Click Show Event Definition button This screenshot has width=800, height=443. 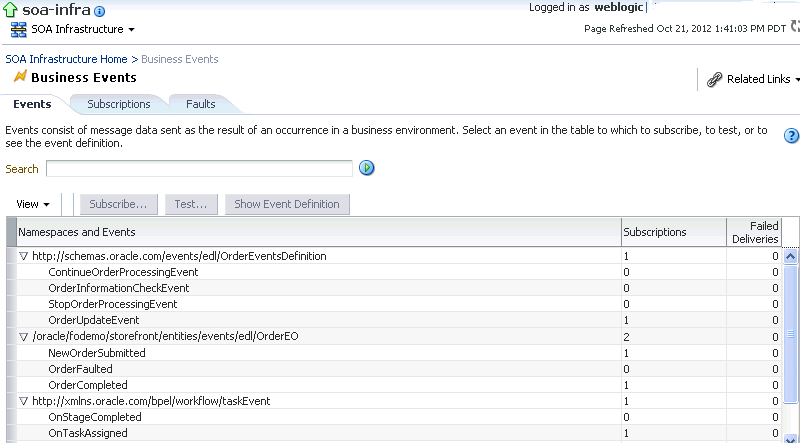point(287,204)
